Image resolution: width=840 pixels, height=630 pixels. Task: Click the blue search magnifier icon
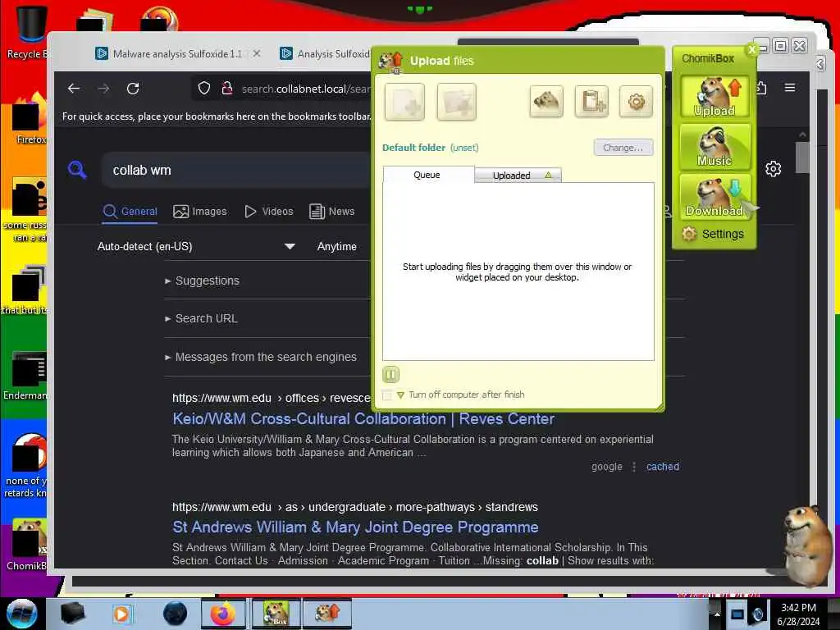click(x=77, y=170)
